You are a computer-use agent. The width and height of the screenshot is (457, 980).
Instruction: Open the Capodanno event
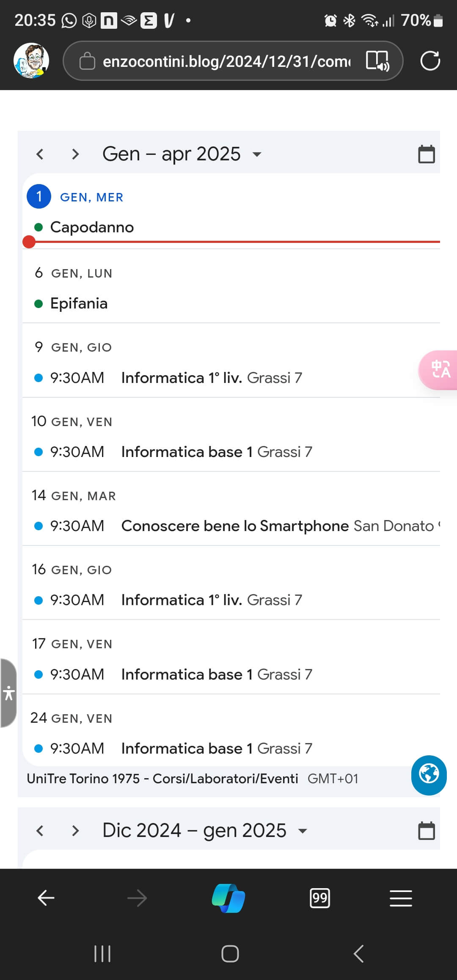92,227
